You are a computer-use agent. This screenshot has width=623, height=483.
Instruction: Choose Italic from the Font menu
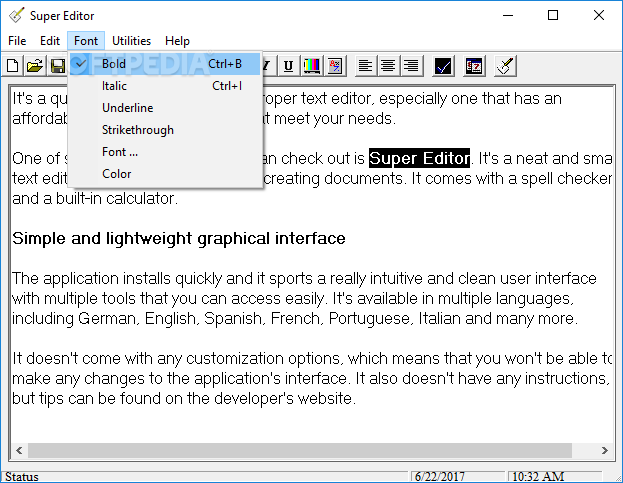click(165, 86)
